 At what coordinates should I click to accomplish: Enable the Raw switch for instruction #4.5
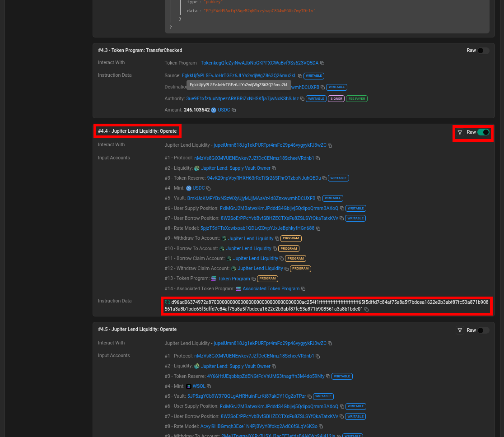tap(483, 330)
